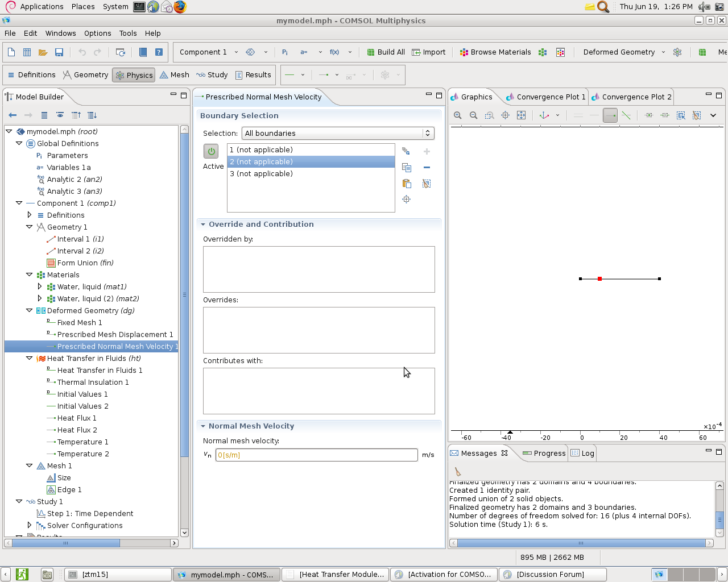The width and height of the screenshot is (728, 582).
Task: Click the back arrow in Model Builder
Action: [x=13, y=115]
